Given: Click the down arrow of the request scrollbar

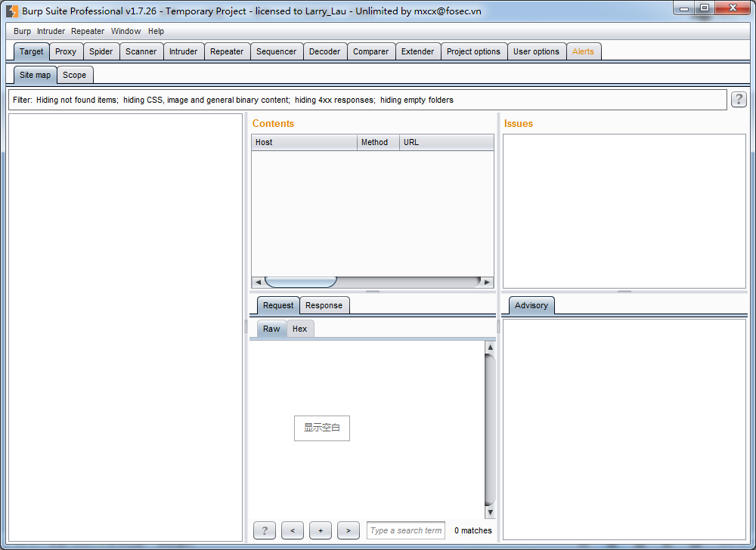Looking at the screenshot, I should (x=490, y=512).
